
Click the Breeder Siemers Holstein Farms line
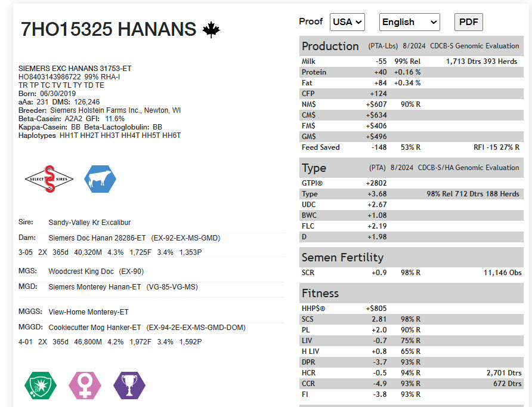pyautogui.click(x=100, y=110)
